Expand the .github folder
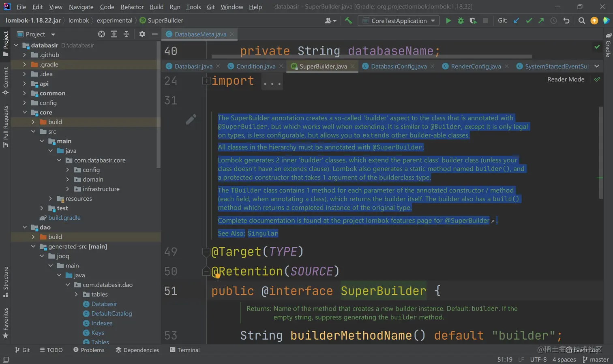The width and height of the screenshot is (613, 364). pos(25,55)
